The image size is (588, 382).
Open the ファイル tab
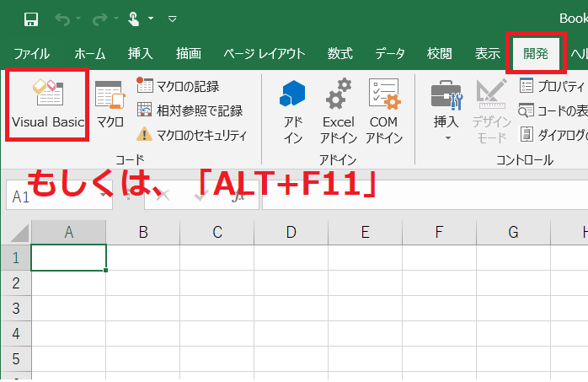coord(32,54)
